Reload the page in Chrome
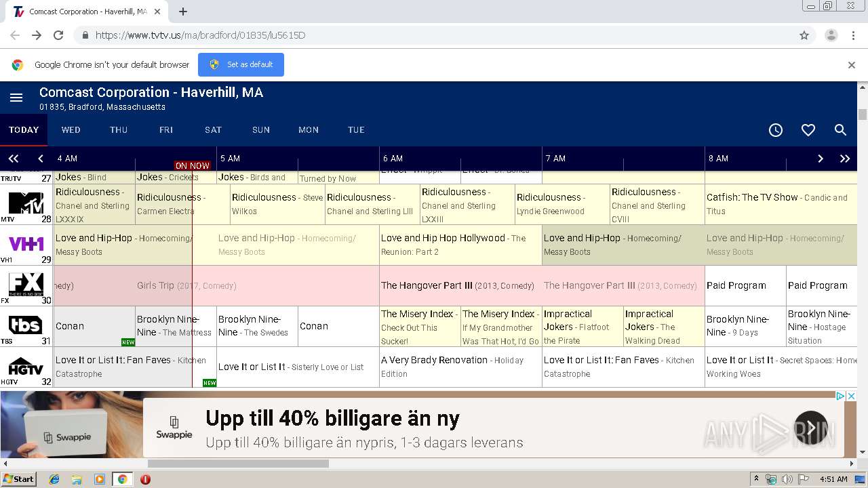This screenshot has height=488, width=868. [58, 35]
